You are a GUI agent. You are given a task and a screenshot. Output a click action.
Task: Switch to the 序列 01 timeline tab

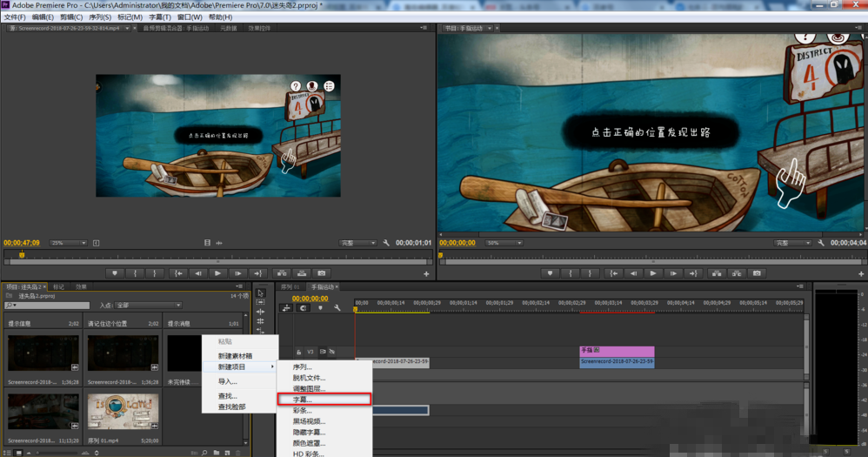coord(289,286)
